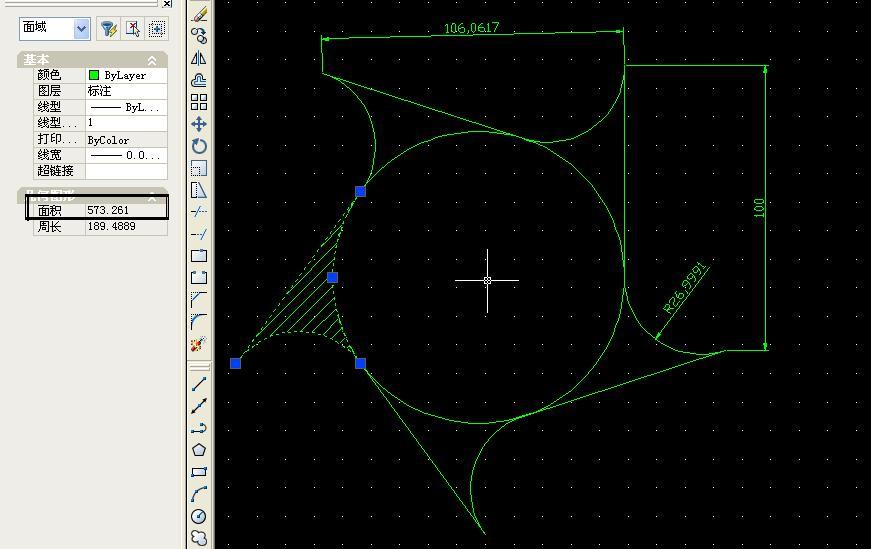Select the Circle tool

(199, 516)
